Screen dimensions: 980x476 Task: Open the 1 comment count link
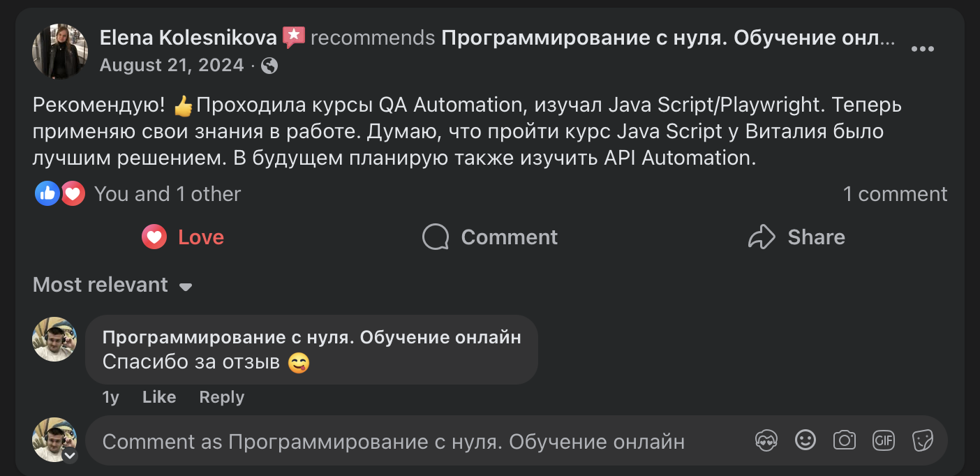(896, 194)
